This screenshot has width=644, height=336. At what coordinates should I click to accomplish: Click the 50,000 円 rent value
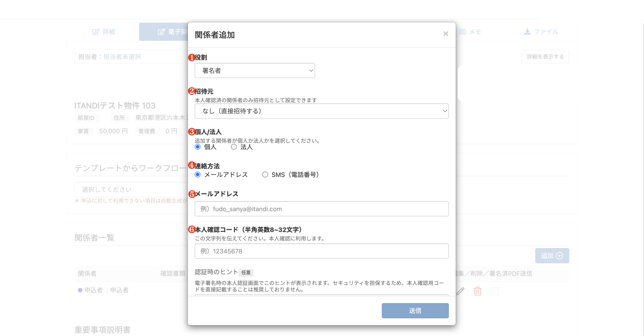coord(113,131)
